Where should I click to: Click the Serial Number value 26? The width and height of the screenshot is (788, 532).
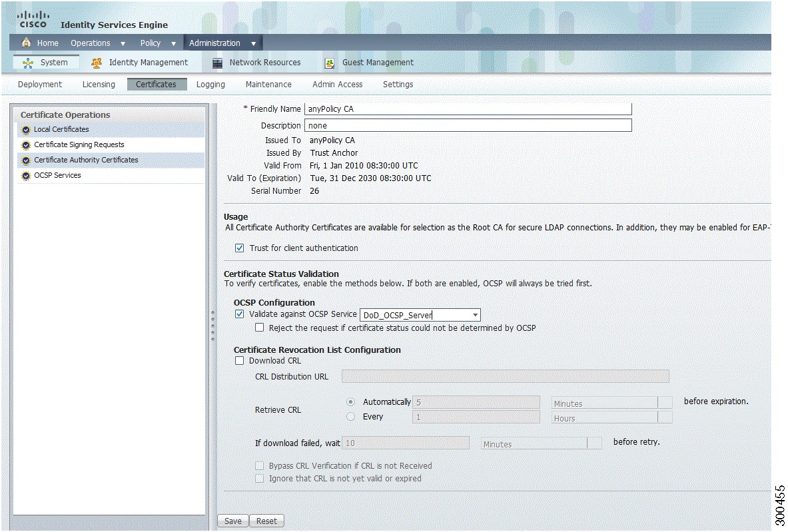[314, 191]
